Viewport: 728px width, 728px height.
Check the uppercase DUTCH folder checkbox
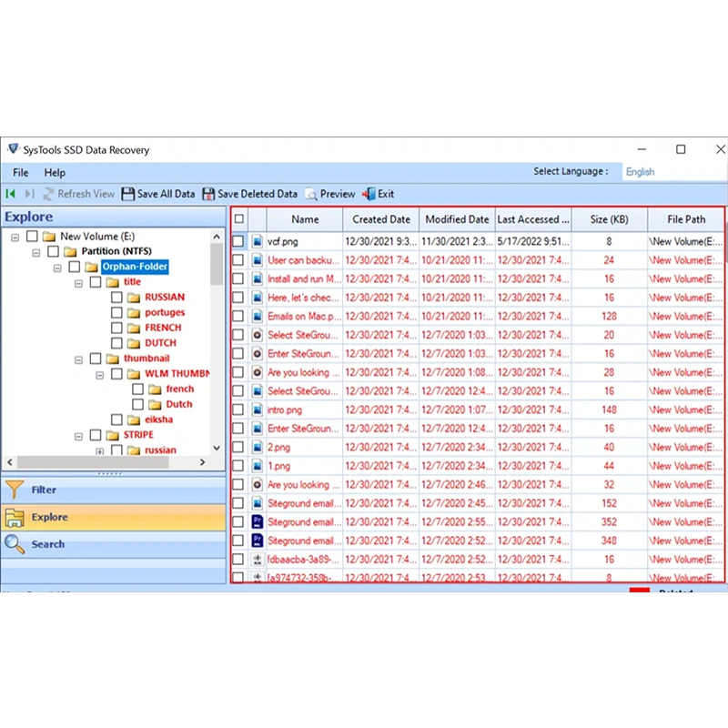[117, 343]
